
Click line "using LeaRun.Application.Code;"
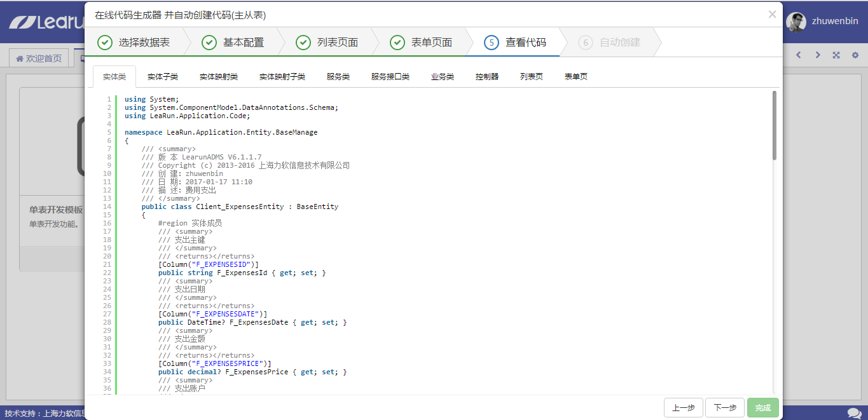[188, 116]
